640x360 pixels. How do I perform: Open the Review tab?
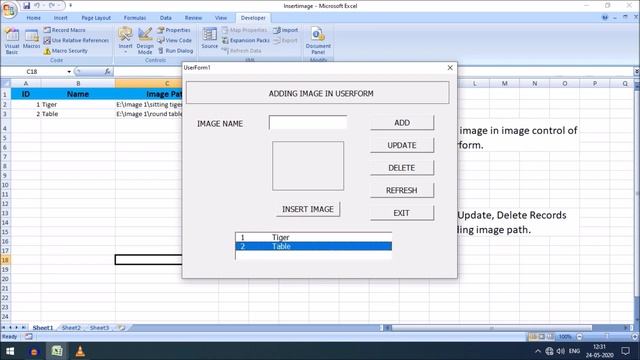[193, 18]
